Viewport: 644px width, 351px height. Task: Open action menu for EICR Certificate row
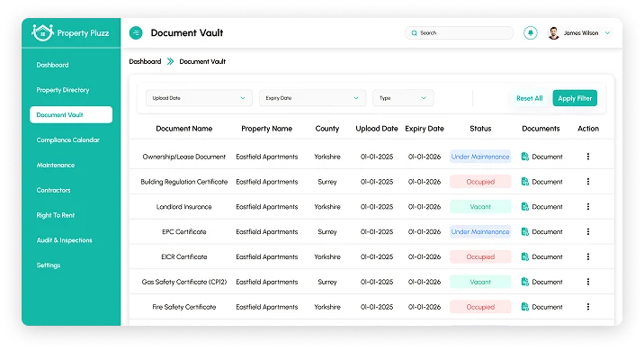pos(588,256)
